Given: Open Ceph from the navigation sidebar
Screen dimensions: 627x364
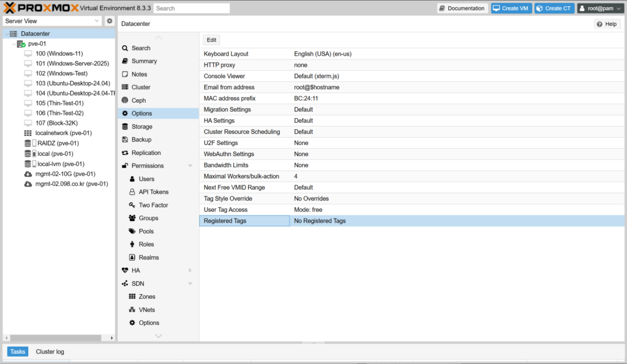Looking at the screenshot, I should 138,100.
